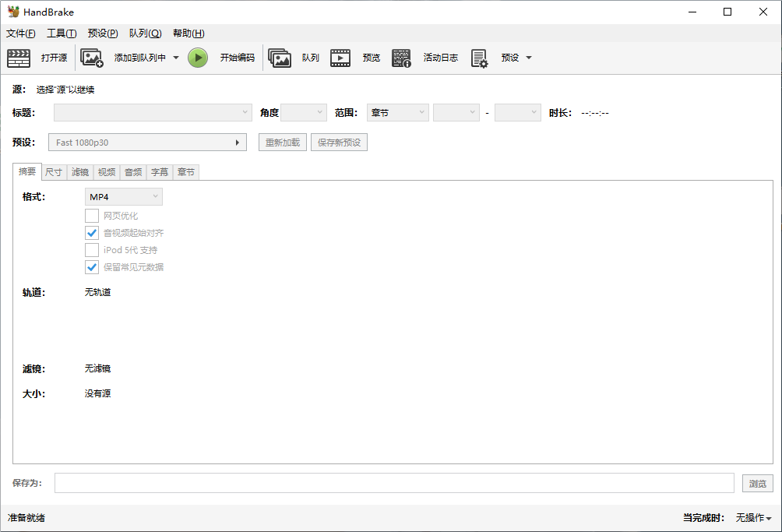Expand the toolbar 预设 dropdown arrow
The image size is (782, 532).
tap(529, 58)
